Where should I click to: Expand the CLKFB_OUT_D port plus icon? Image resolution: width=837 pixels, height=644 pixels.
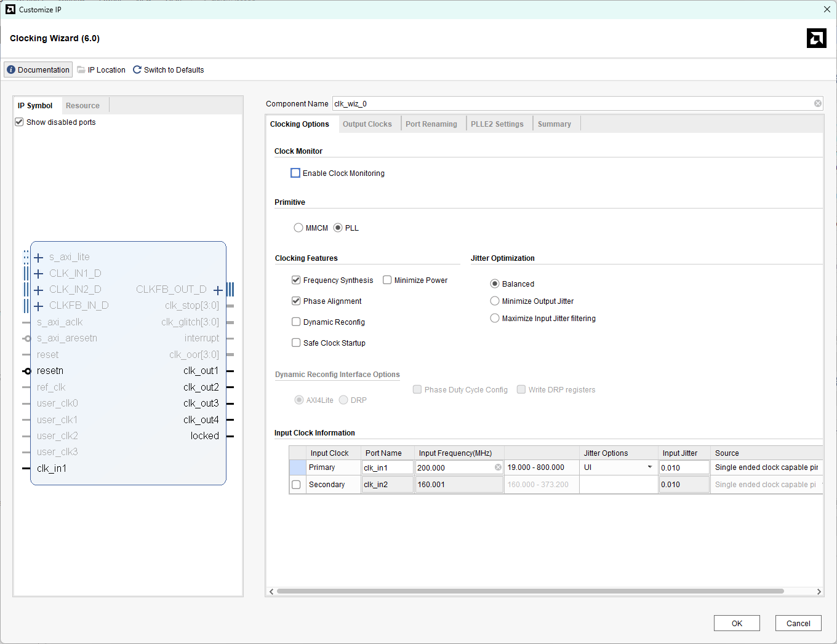tap(218, 290)
